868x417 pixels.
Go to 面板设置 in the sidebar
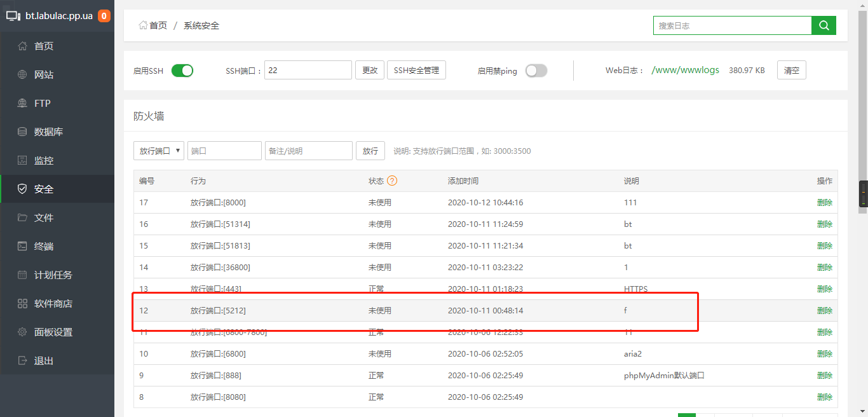(x=53, y=332)
